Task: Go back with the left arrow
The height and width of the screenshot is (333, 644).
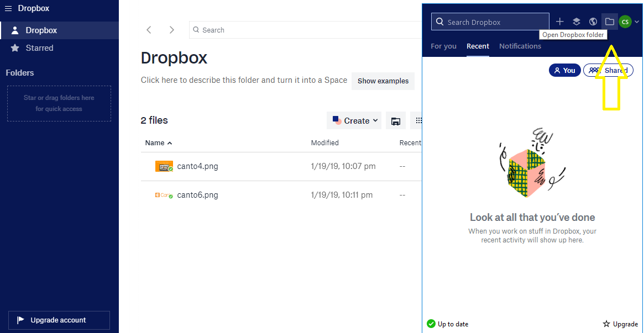Action: (x=149, y=30)
